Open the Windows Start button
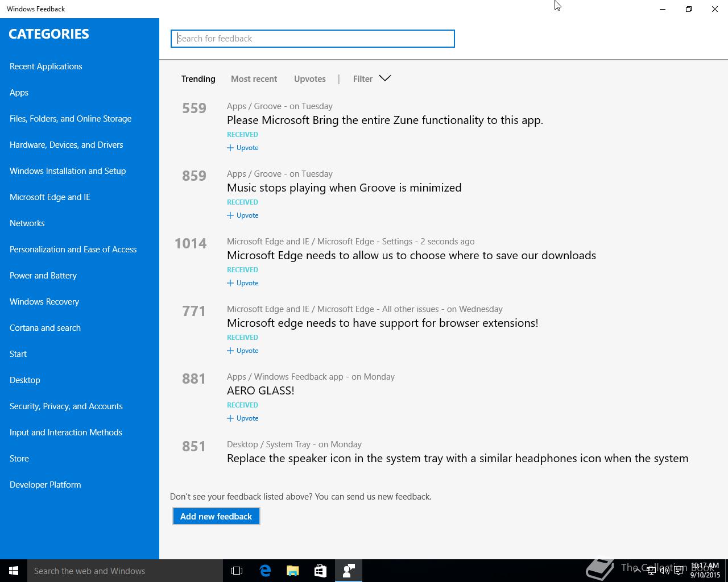Screen dimensions: 728x582 point(14,571)
